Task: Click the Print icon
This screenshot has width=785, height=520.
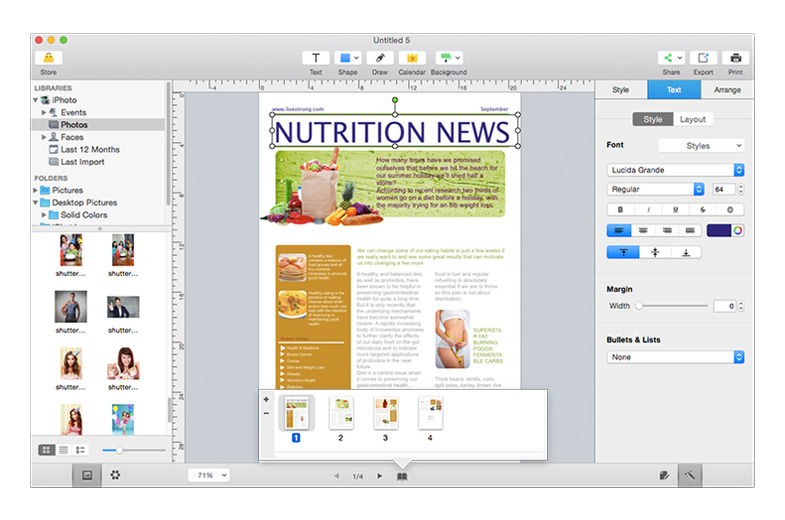Action: tap(735, 58)
